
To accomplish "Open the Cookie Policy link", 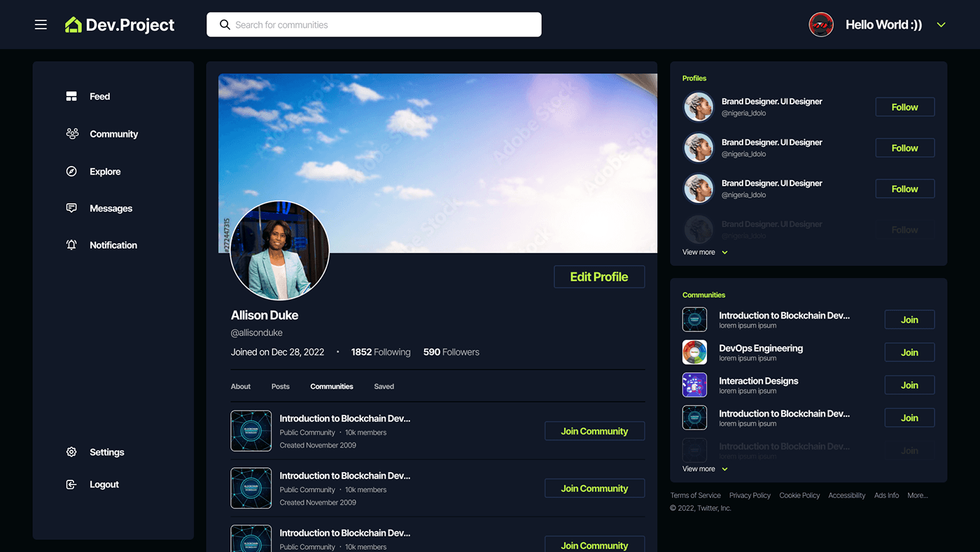I will tap(799, 495).
